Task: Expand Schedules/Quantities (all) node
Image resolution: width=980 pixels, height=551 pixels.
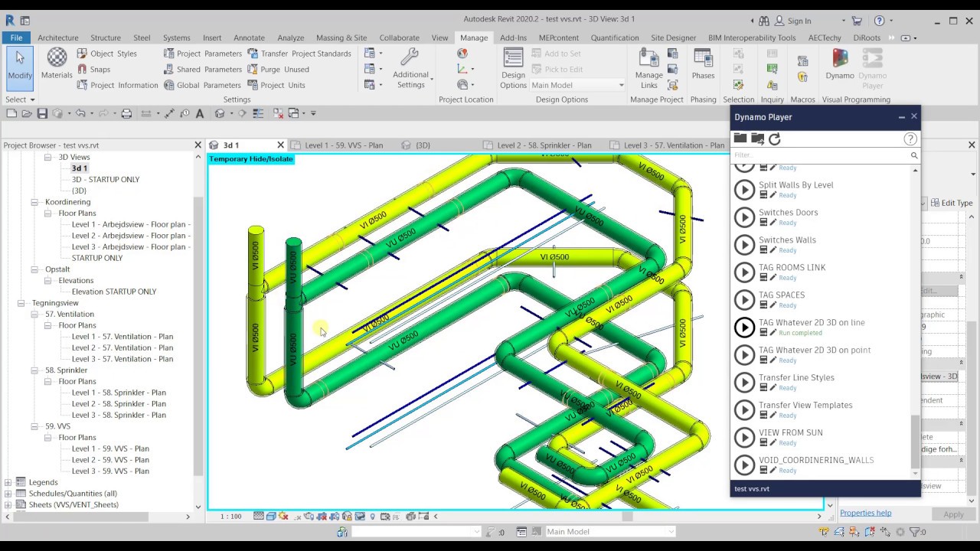Action: 8,494
